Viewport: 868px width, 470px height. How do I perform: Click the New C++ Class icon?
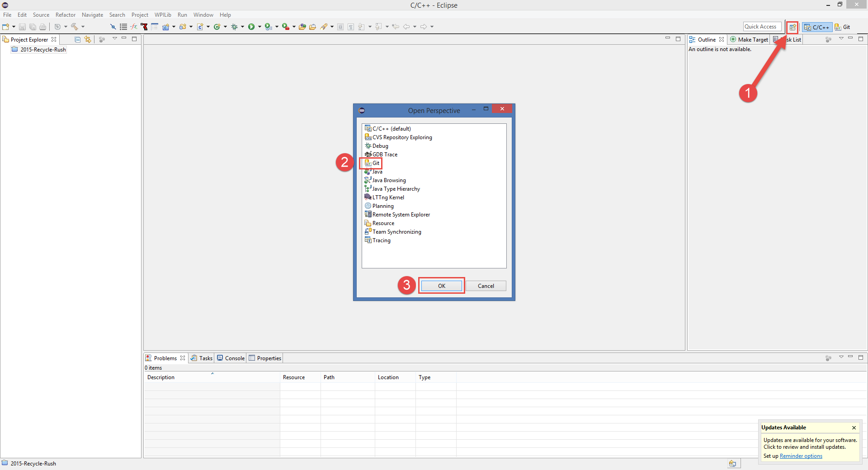point(217,27)
